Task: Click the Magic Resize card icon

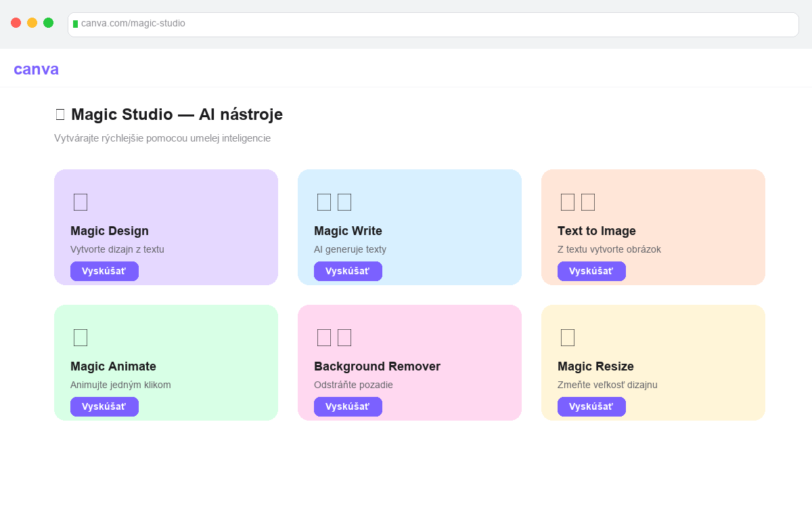Action: (x=568, y=337)
